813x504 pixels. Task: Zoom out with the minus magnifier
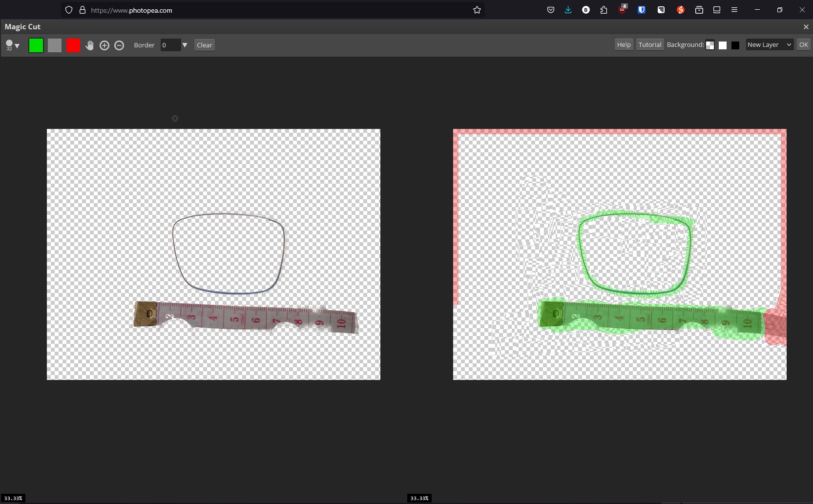point(119,45)
